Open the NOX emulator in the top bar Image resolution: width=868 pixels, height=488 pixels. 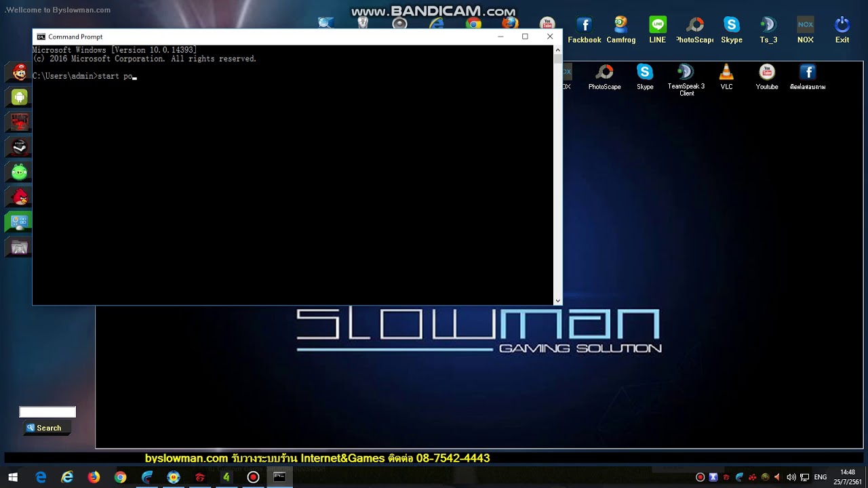click(805, 30)
